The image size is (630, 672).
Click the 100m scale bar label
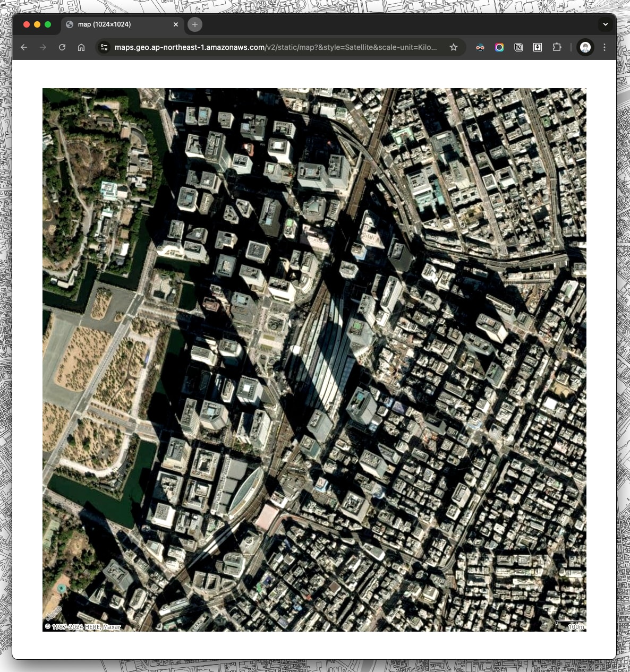click(x=576, y=627)
